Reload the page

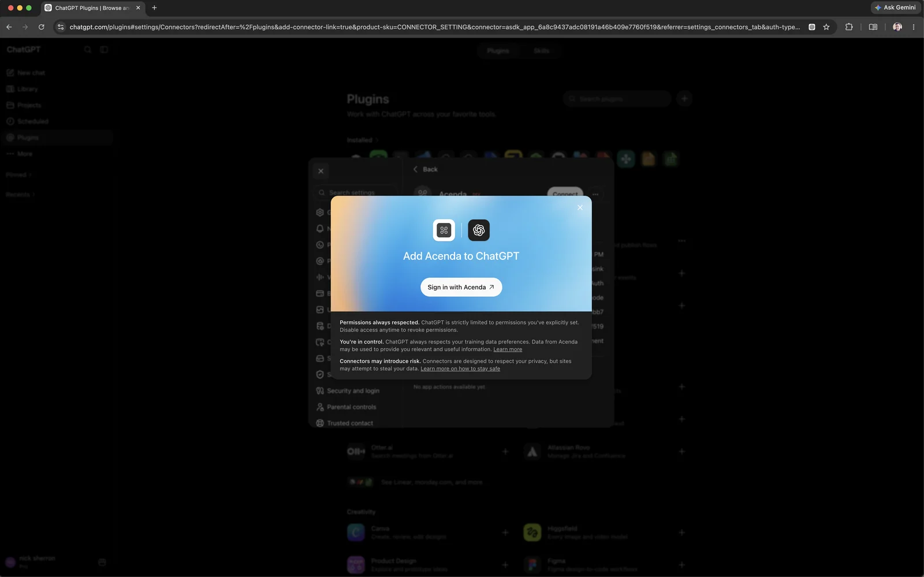[41, 27]
